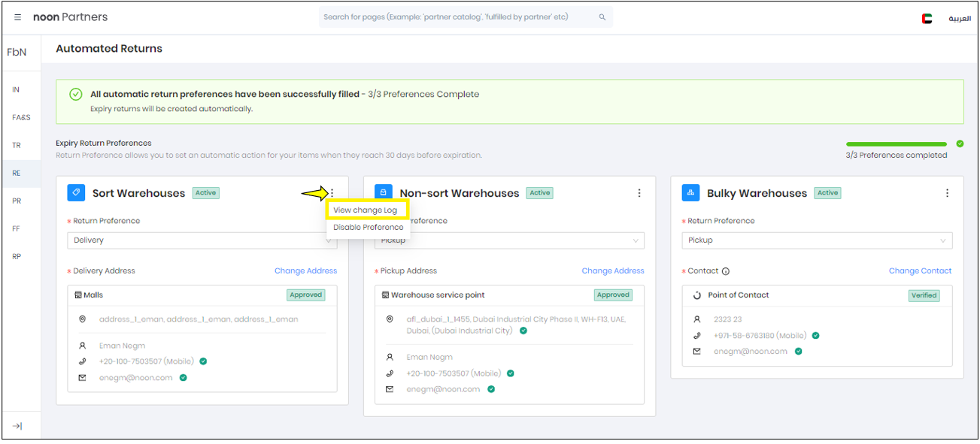980x444 pixels.
Task: Click the search magnifier icon
Action: (602, 17)
